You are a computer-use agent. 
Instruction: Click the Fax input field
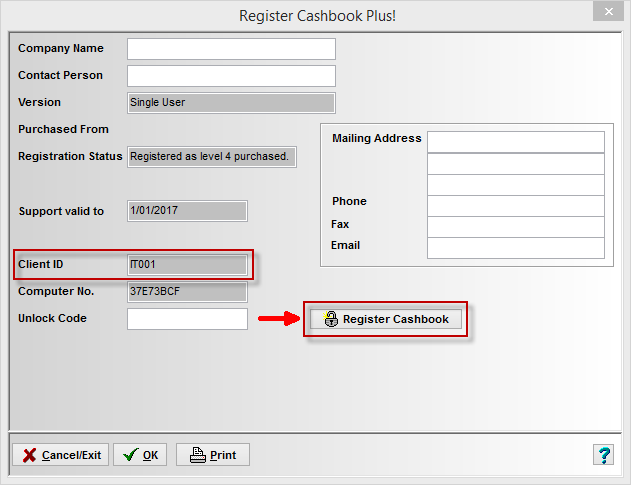tap(516, 227)
